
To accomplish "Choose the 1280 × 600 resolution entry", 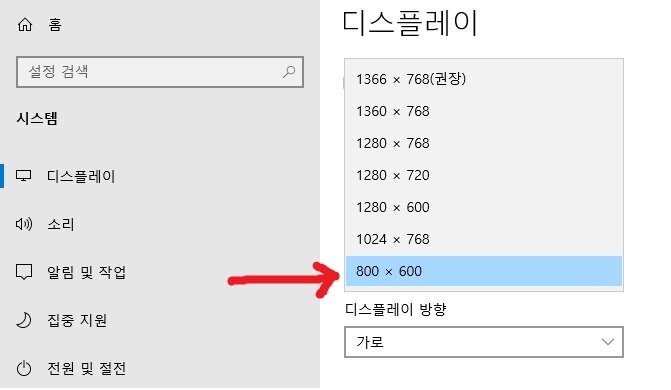I will (484, 207).
